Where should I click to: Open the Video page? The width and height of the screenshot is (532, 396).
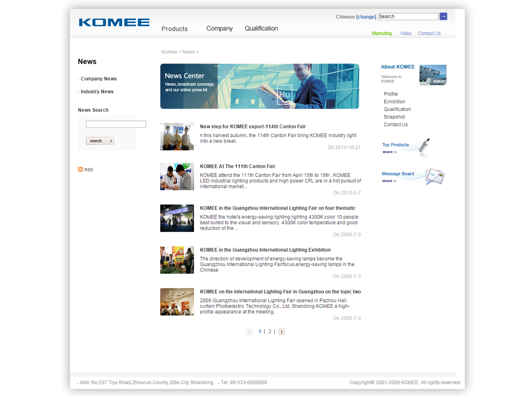coord(405,33)
